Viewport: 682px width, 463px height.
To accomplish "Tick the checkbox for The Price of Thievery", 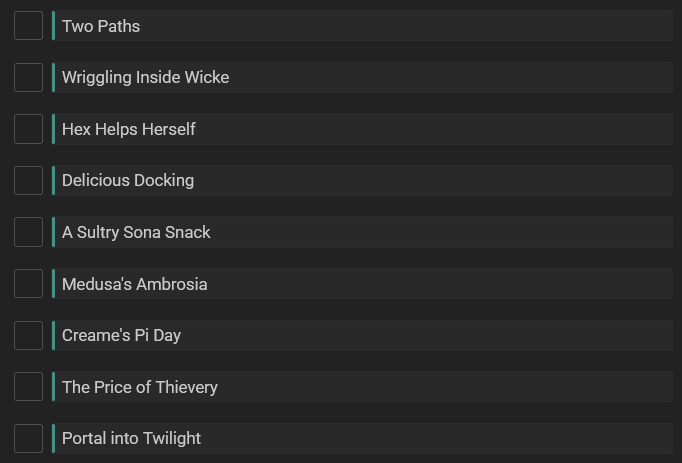I will pyautogui.click(x=28, y=387).
